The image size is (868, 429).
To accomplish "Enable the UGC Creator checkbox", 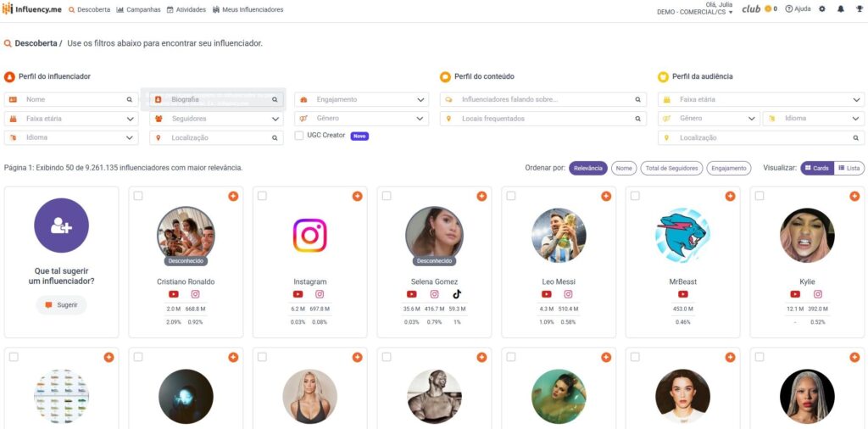I will [x=299, y=135].
